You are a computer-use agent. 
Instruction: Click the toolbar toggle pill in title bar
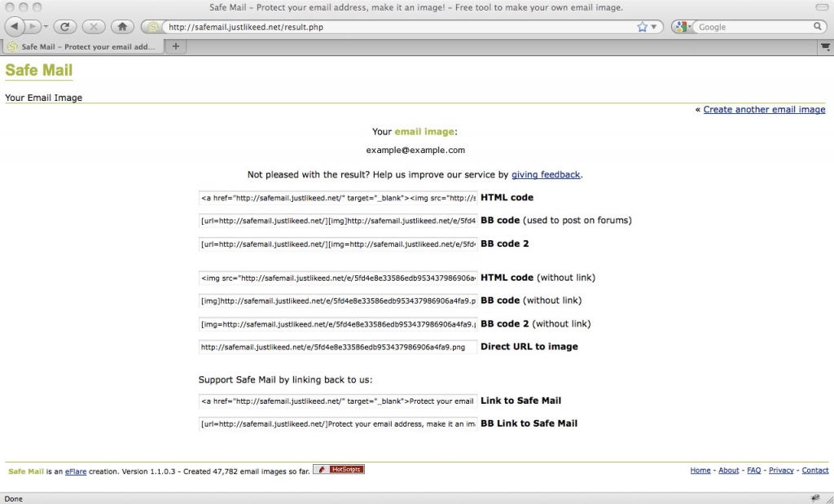[823, 7]
